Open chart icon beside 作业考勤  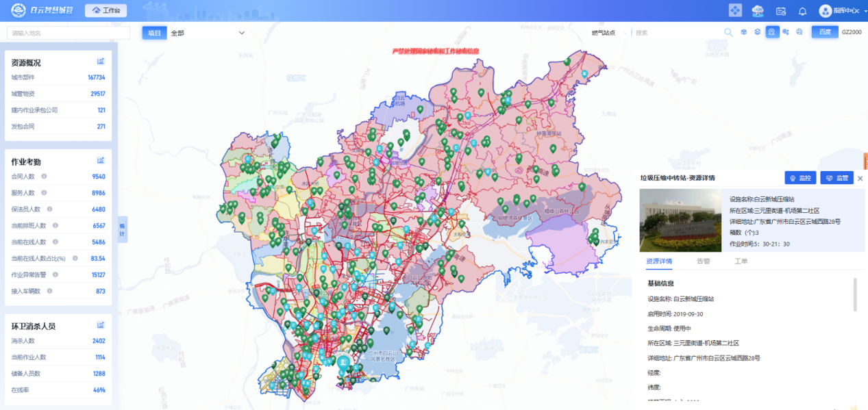[x=100, y=161]
